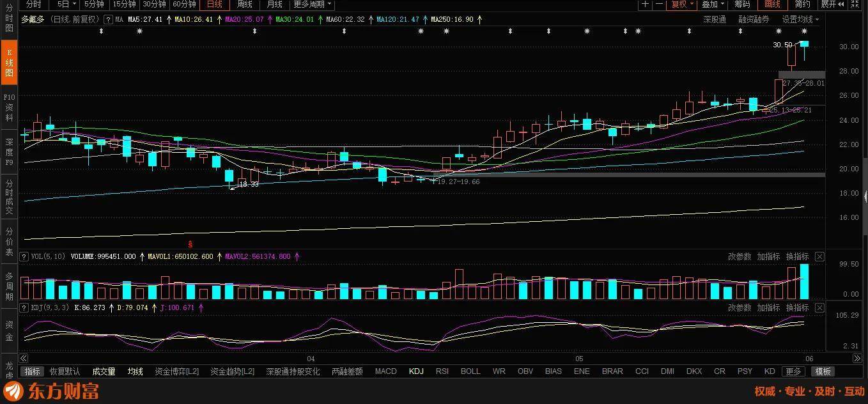868x404 pixels.
Task: Click the snowflake marker above the latest candle
Action: pyautogui.click(x=804, y=31)
